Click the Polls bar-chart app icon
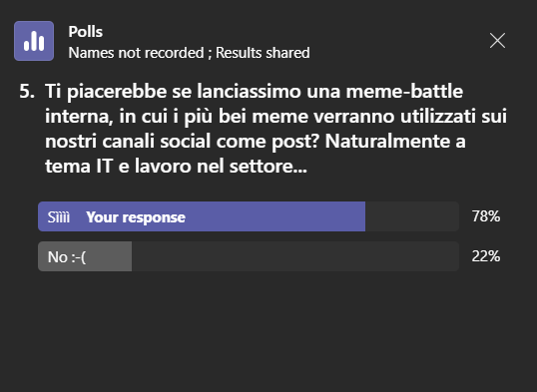537x392 pixels. tap(34, 41)
